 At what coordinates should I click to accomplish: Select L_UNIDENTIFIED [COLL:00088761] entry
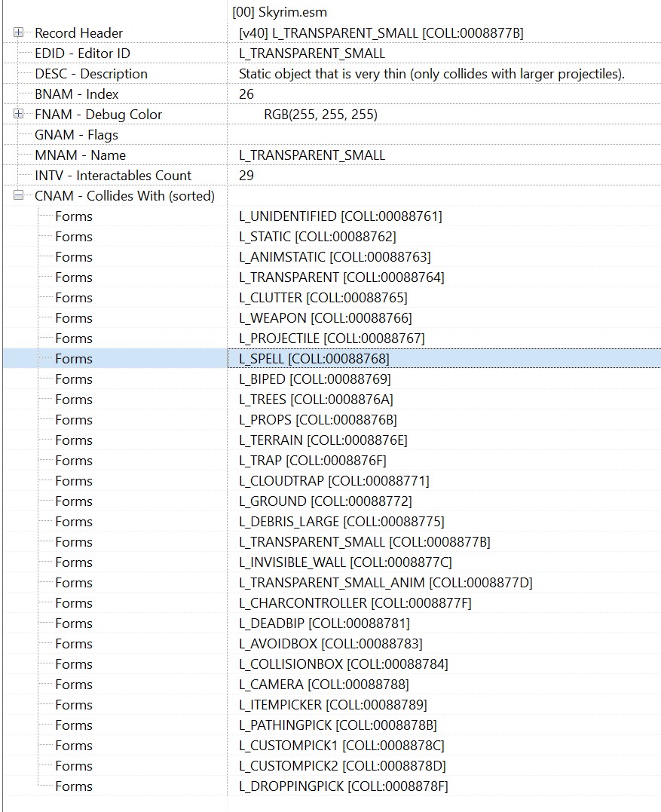click(x=341, y=216)
